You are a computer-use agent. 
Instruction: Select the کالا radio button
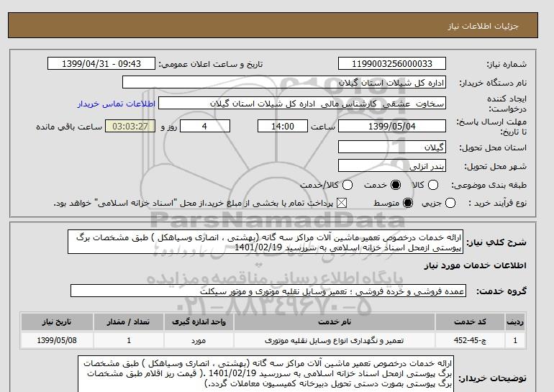click(x=433, y=185)
